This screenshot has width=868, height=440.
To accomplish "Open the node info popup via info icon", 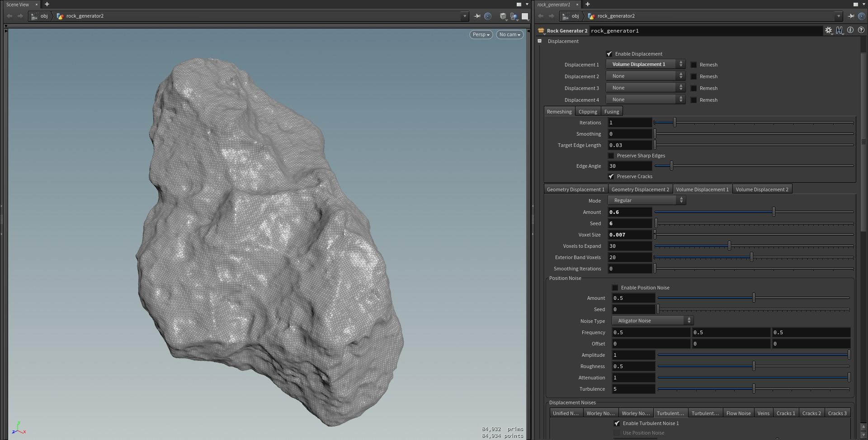I will pyautogui.click(x=851, y=30).
